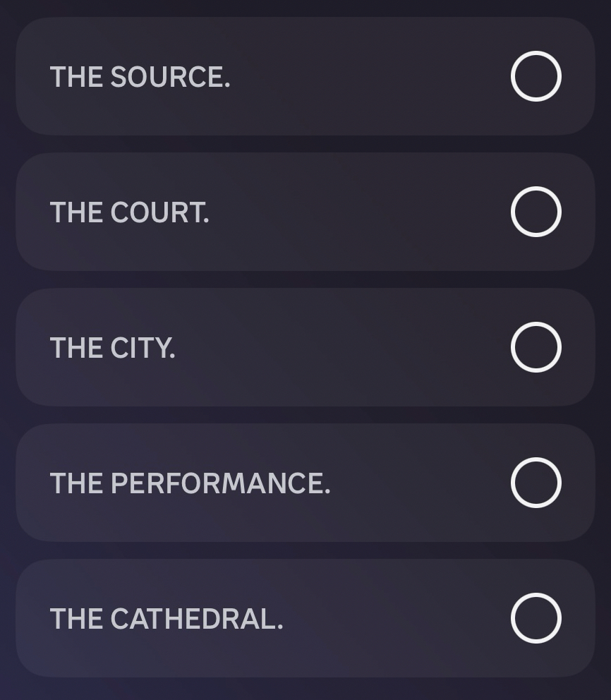Image resolution: width=611 pixels, height=700 pixels.
Task: Click the text label THE COURT.
Action: click(x=129, y=212)
